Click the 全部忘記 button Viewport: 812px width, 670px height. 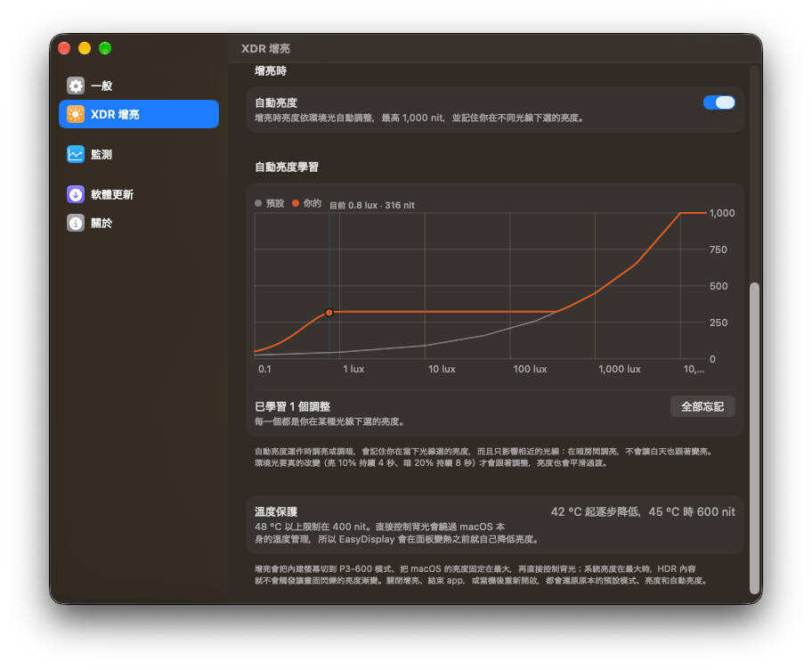click(702, 407)
